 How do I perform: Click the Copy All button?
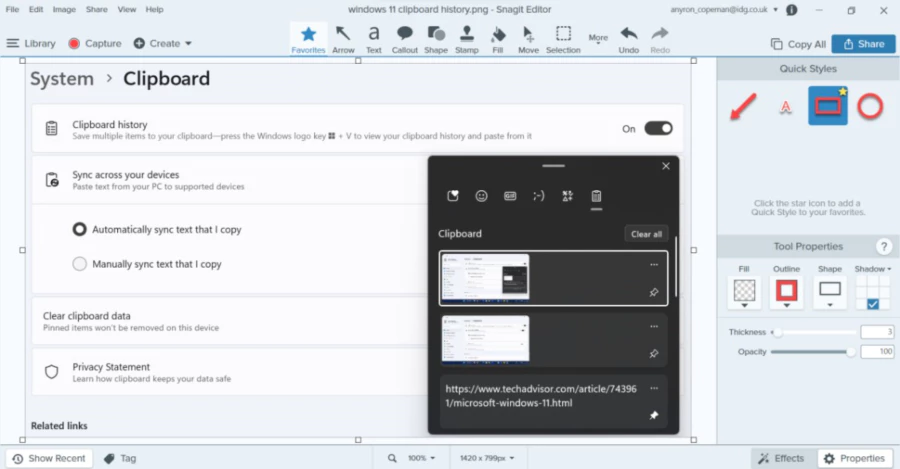click(798, 44)
